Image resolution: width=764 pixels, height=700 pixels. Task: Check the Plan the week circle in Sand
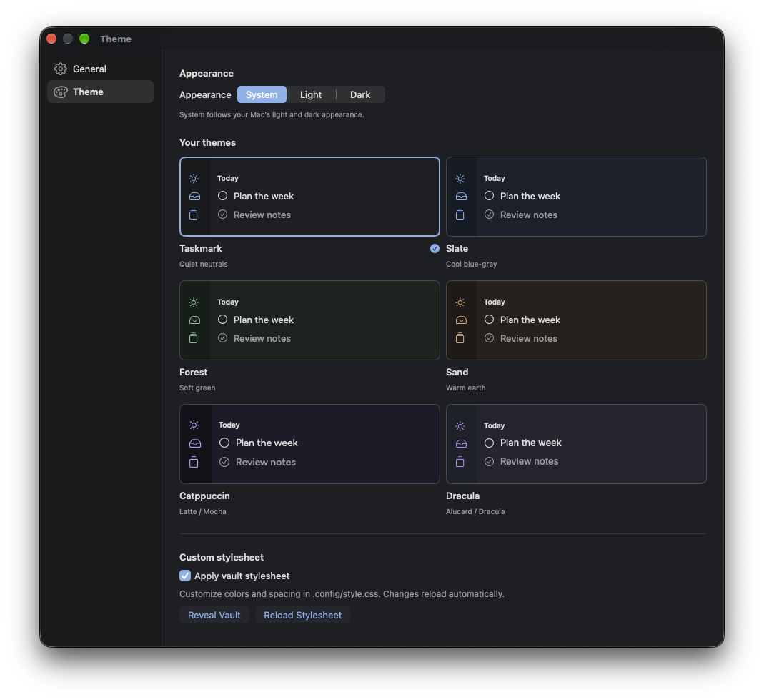pyautogui.click(x=489, y=320)
